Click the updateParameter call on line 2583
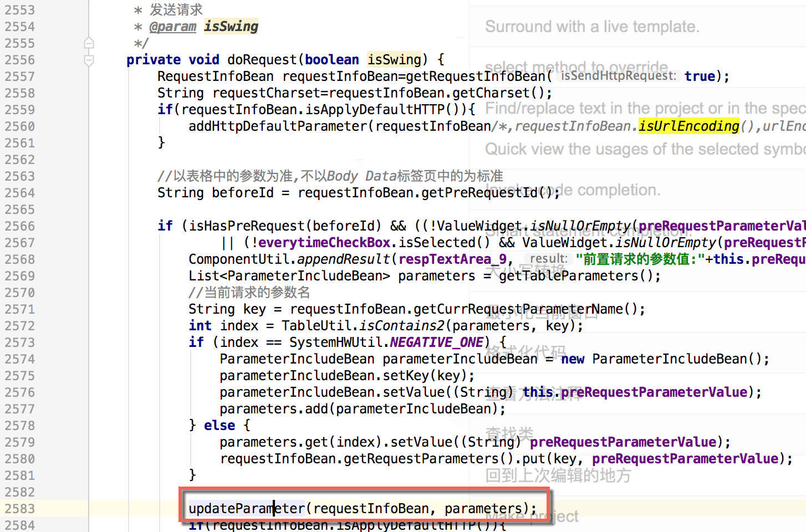Screen dimensions: 806x532 click(x=247, y=509)
